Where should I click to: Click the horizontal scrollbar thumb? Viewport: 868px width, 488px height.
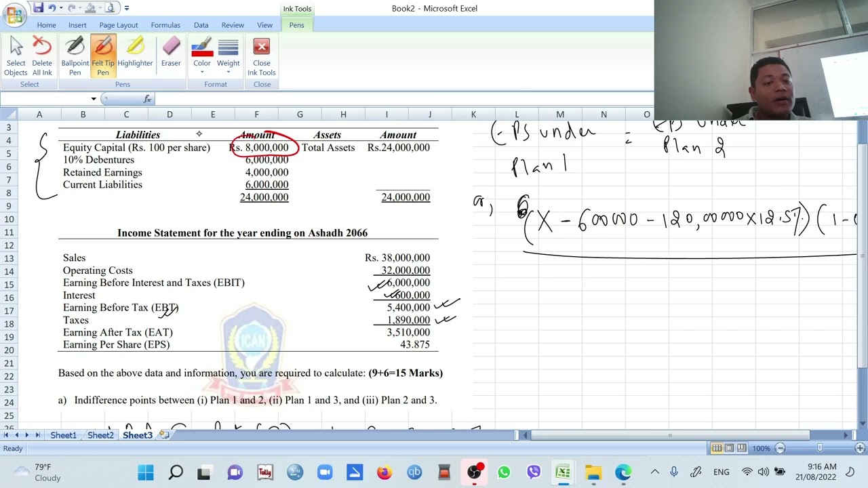tap(669, 435)
